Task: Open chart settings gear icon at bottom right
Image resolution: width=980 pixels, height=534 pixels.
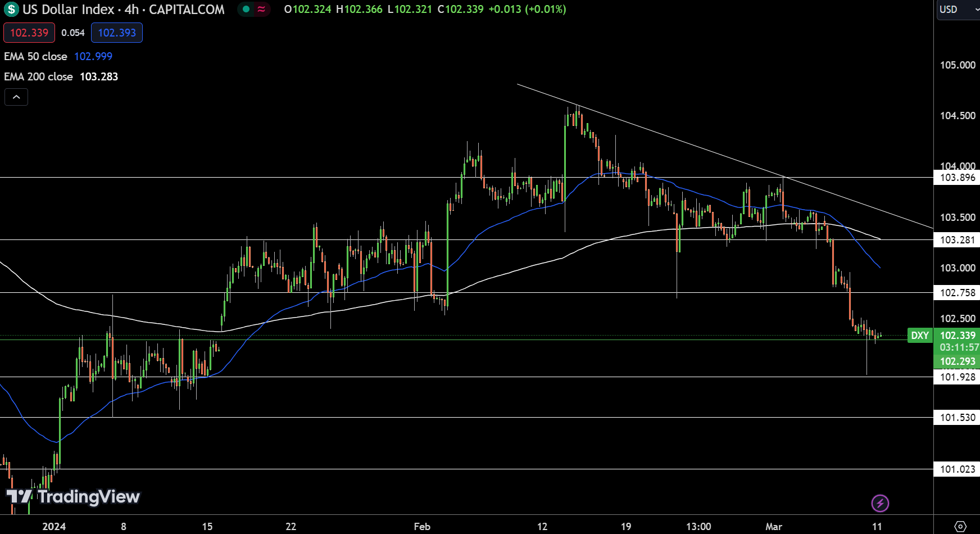Action: [961, 527]
